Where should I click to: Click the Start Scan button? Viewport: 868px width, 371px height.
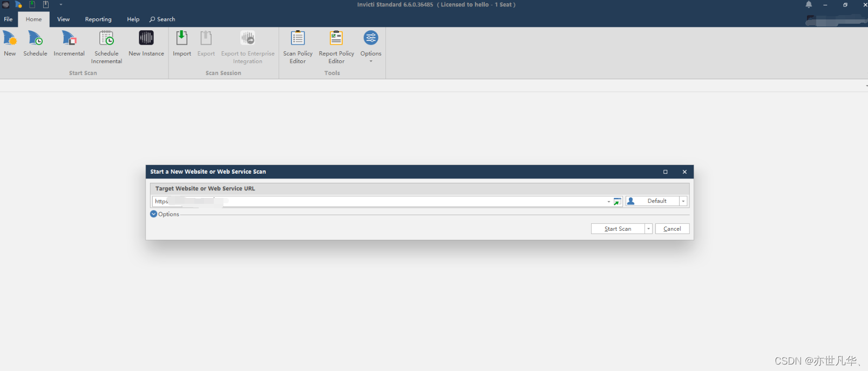pyautogui.click(x=618, y=229)
